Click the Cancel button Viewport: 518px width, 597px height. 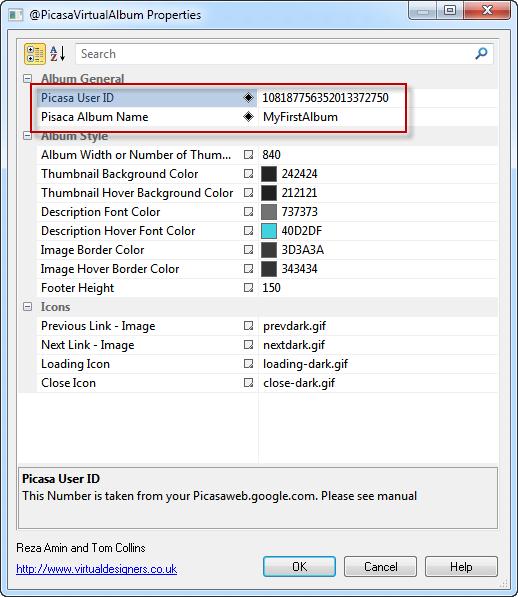click(380, 567)
